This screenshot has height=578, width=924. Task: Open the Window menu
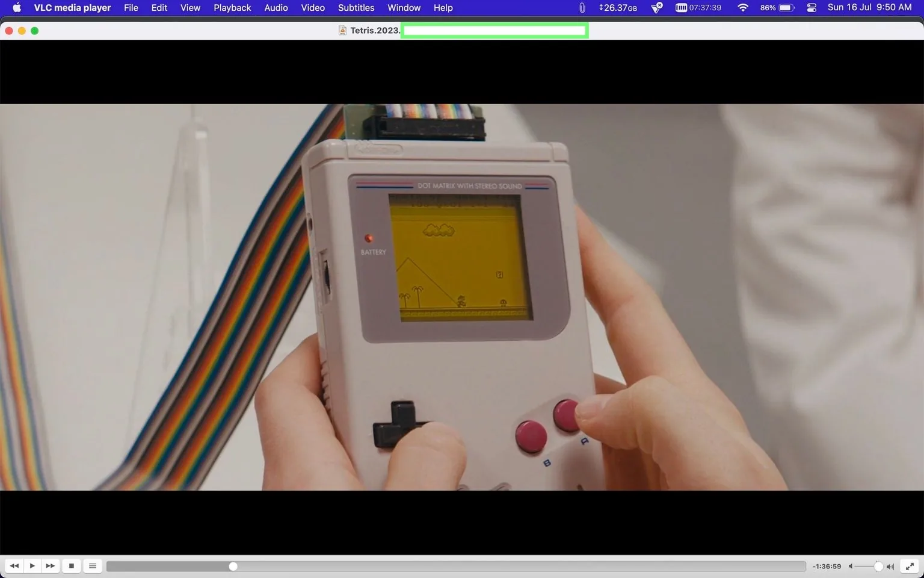pos(404,8)
